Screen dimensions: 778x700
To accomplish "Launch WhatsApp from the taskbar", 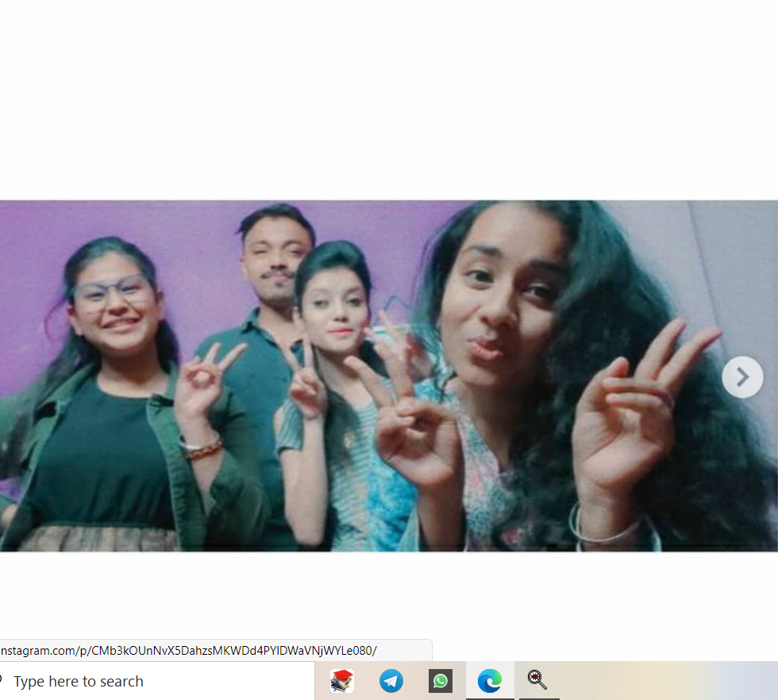I will click(441, 681).
